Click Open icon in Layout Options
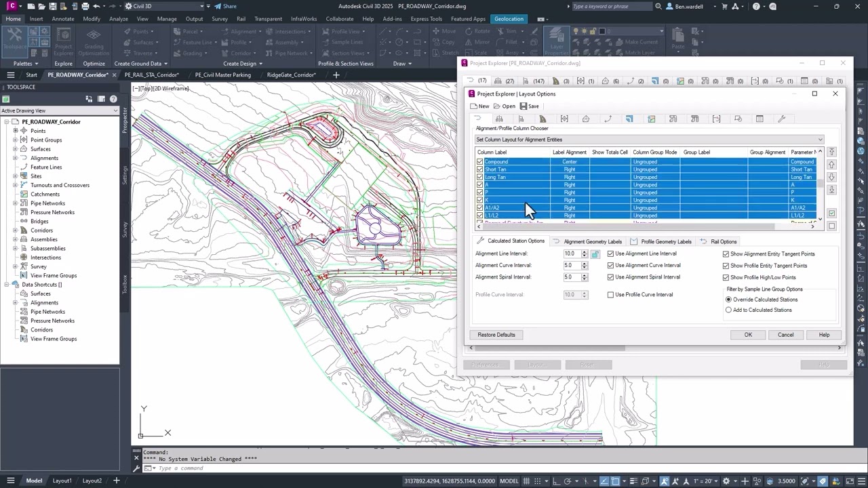 [x=505, y=106]
